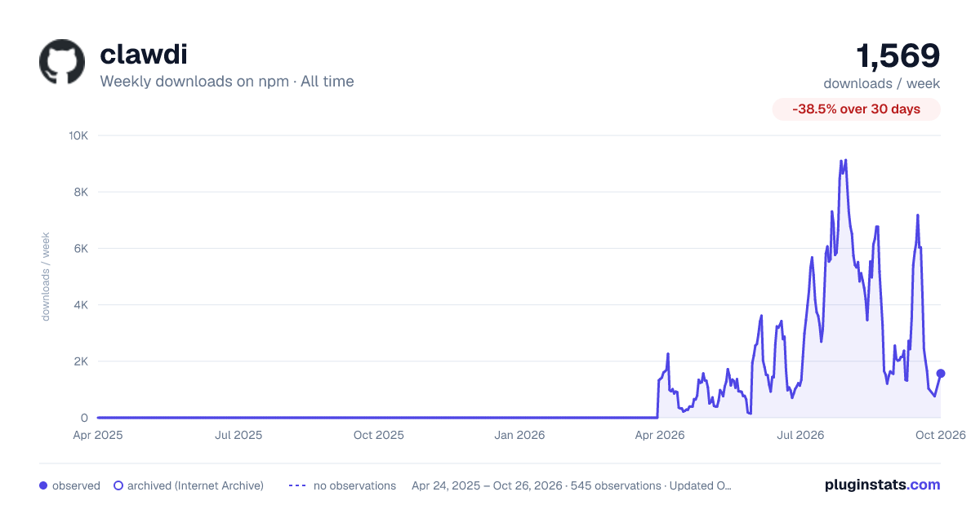The height and width of the screenshot is (514, 980).
Task: Click the -38.5% over 30 days badge
Action: pos(857,109)
